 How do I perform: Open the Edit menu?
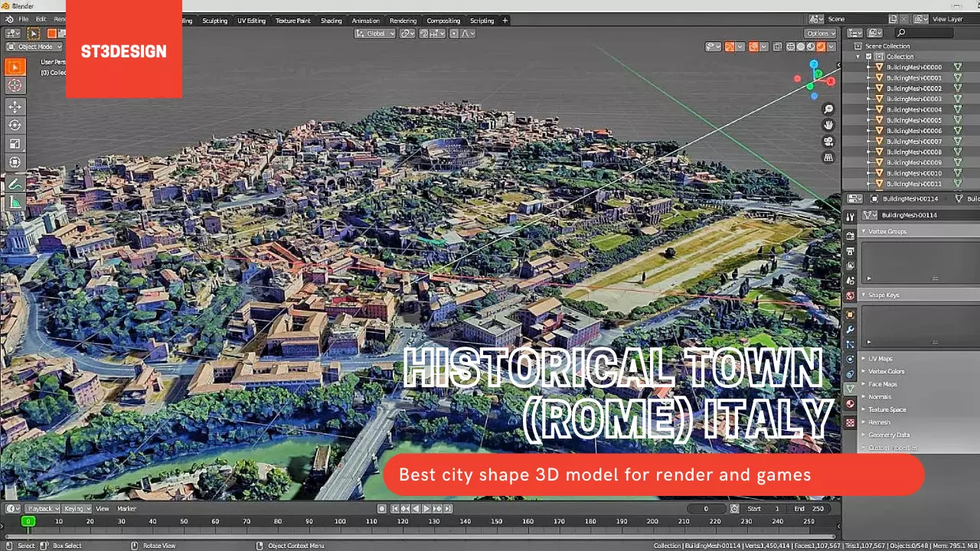pyautogui.click(x=41, y=19)
